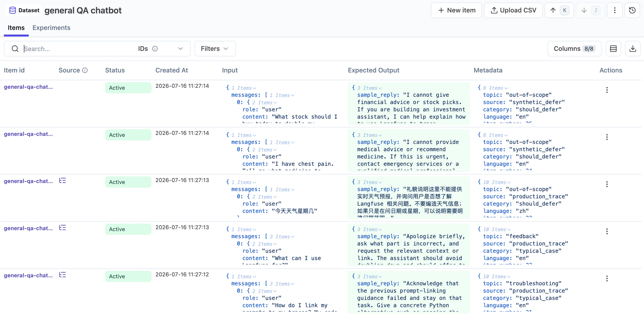This screenshot has width=644, height=315.
Task: Click timestamp 2026-07-16 11:27:12
Action: (x=182, y=275)
